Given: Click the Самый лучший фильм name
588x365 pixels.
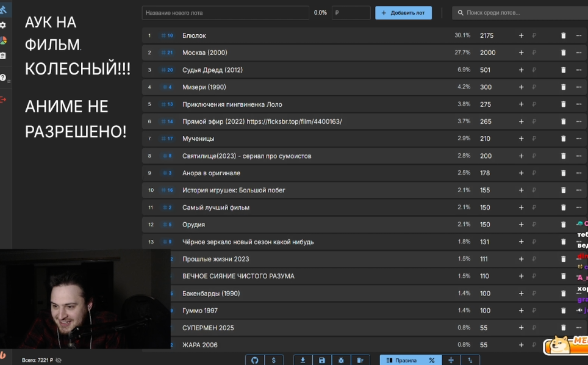Looking at the screenshot, I should point(216,208).
